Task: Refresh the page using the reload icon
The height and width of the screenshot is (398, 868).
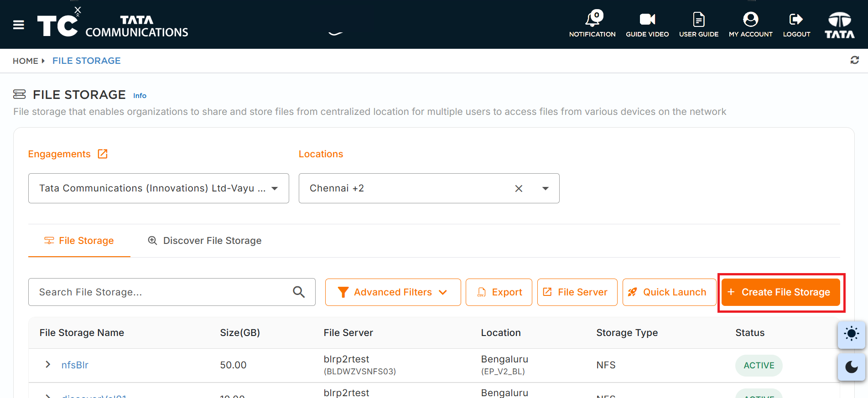Action: point(855,60)
